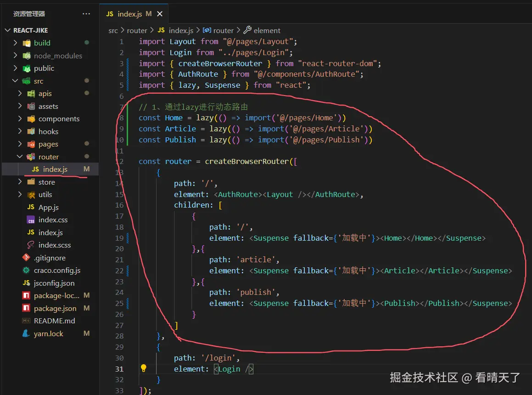The image size is (532, 395).
Task: Expand the assets folder chevron
Action: (x=20, y=106)
